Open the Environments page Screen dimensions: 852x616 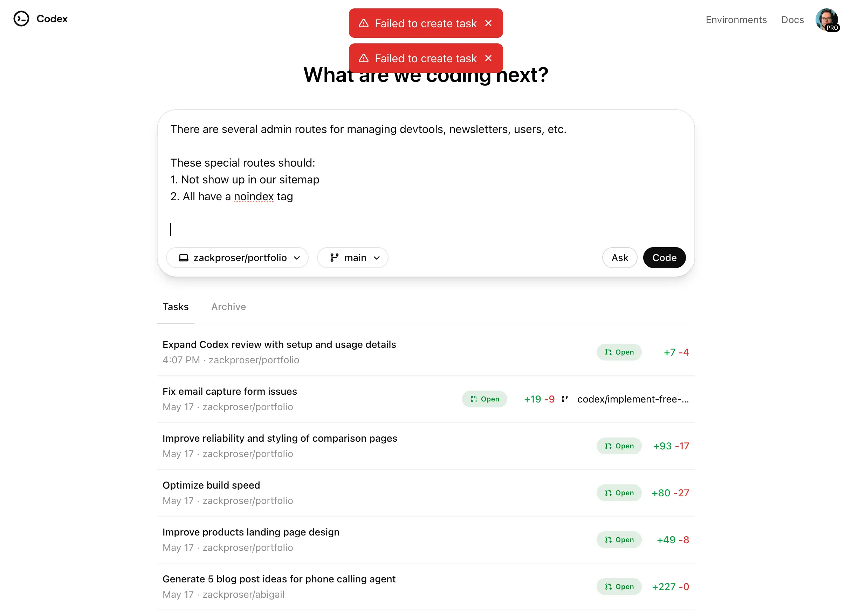736,20
